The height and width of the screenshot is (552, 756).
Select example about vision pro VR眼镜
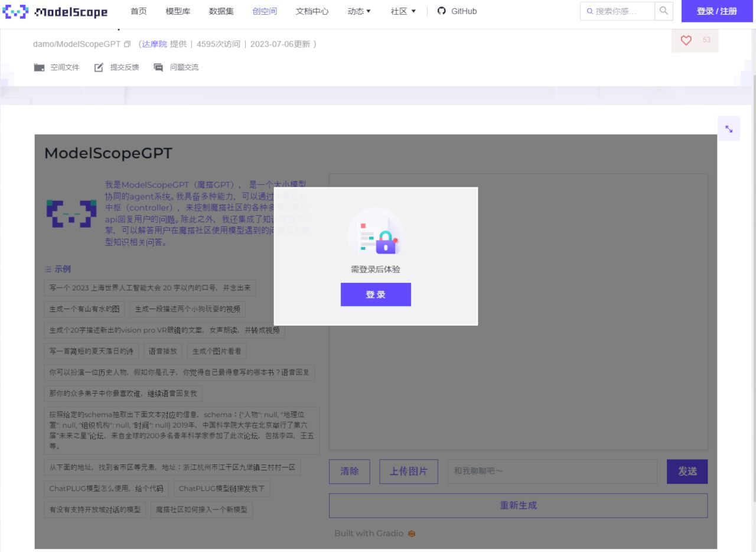point(165,330)
